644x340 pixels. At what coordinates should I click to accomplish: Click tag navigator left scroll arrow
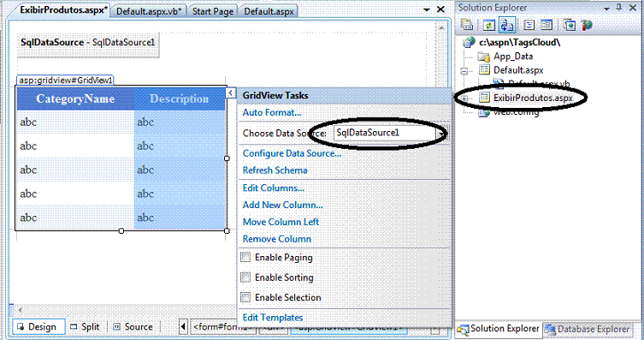(183, 327)
